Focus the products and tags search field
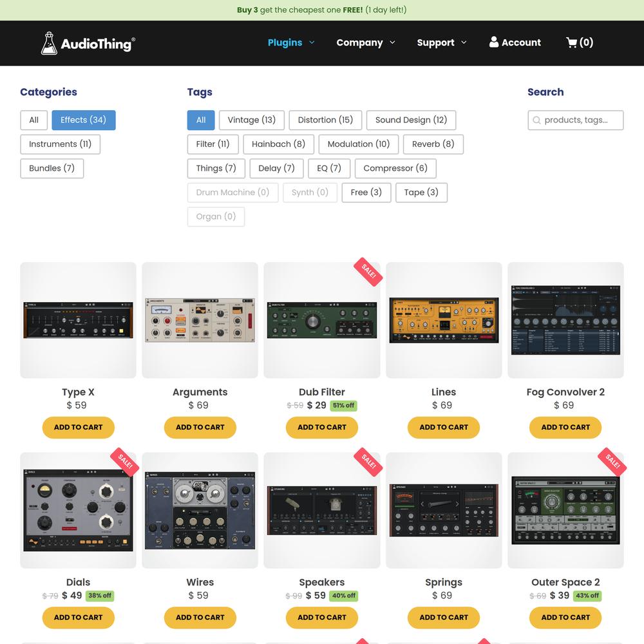 581,120
